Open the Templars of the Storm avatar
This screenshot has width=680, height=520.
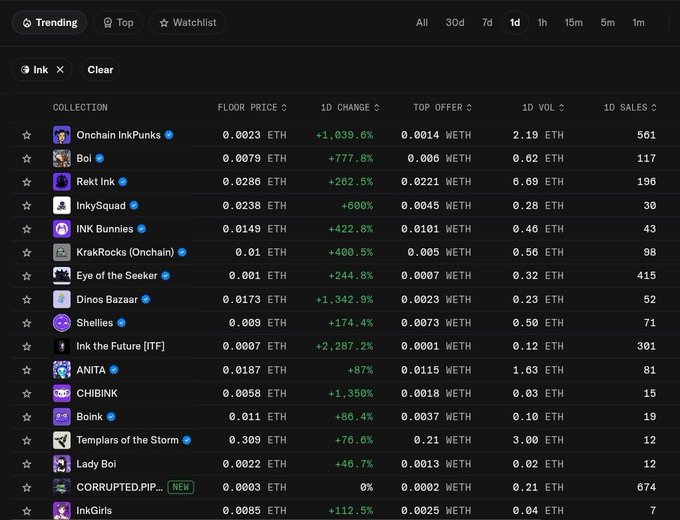62,440
